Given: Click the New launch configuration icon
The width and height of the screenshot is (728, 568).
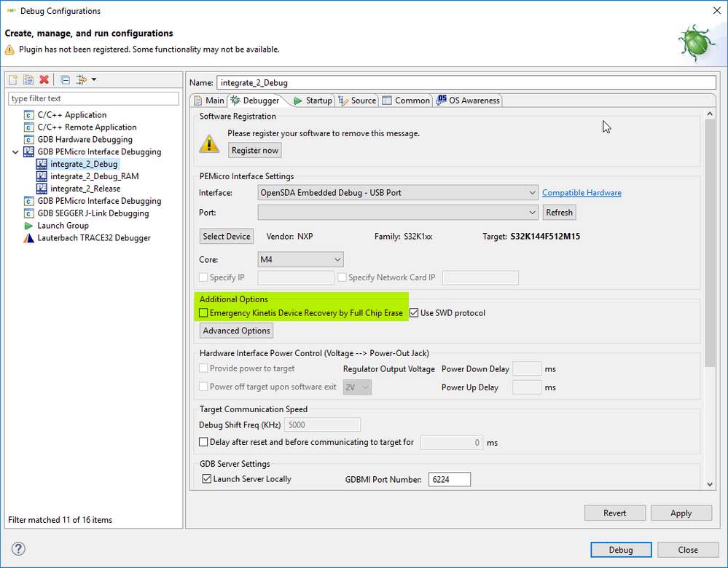Looking at the screenshot, I should pos(13,80).
